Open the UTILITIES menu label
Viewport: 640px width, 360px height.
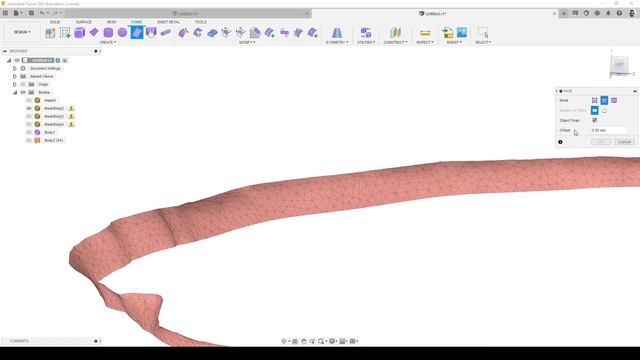coord(366,42)
